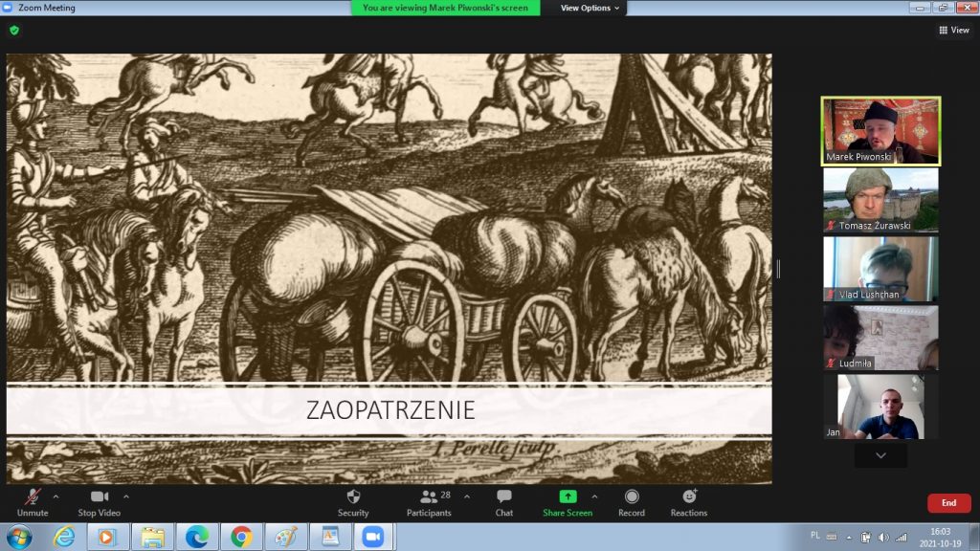Image resolution: width=980 pixels, height=551 pixels.
Task: Expand the Participants options arrow
Action: 467,496
